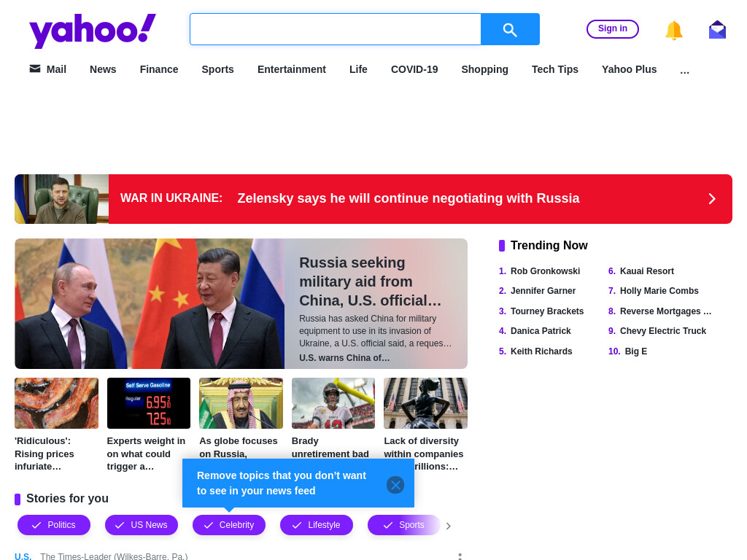Open trending topic Big E

click(x=636, y=351)
